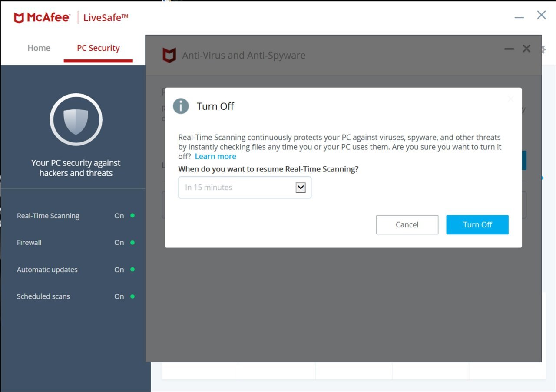Screen dimensions: 556x392
Task: Click the LiveSafe product name text
Action: [106, 18]
